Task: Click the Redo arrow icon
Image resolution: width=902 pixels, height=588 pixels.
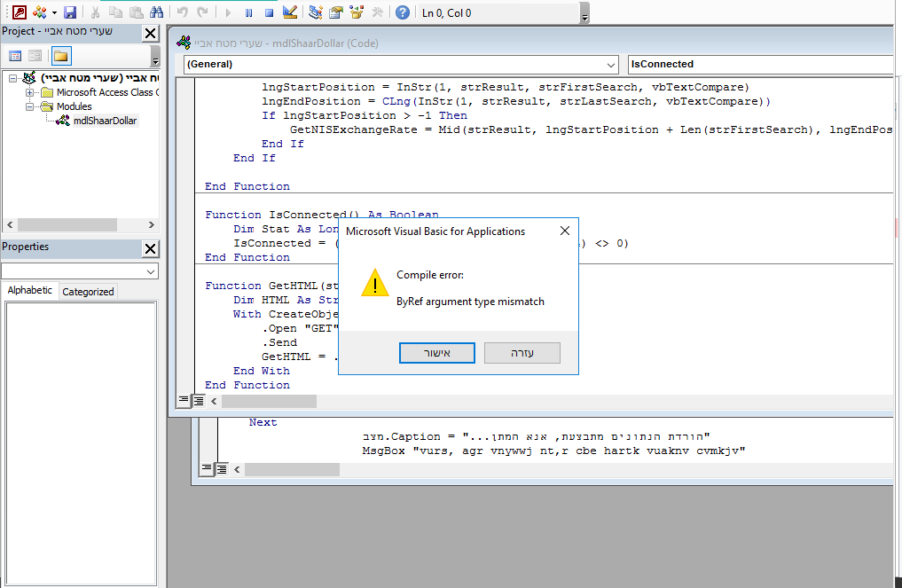Action: 202,12
